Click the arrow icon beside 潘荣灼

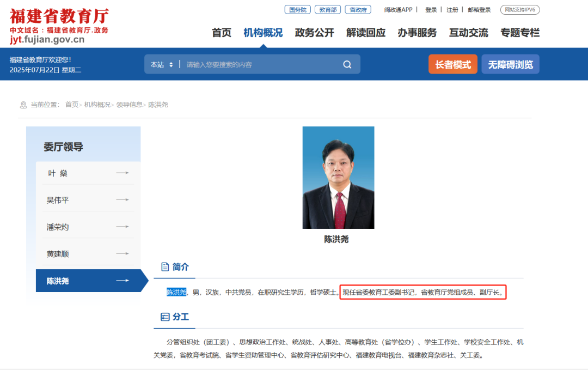(x=122, y=227)
